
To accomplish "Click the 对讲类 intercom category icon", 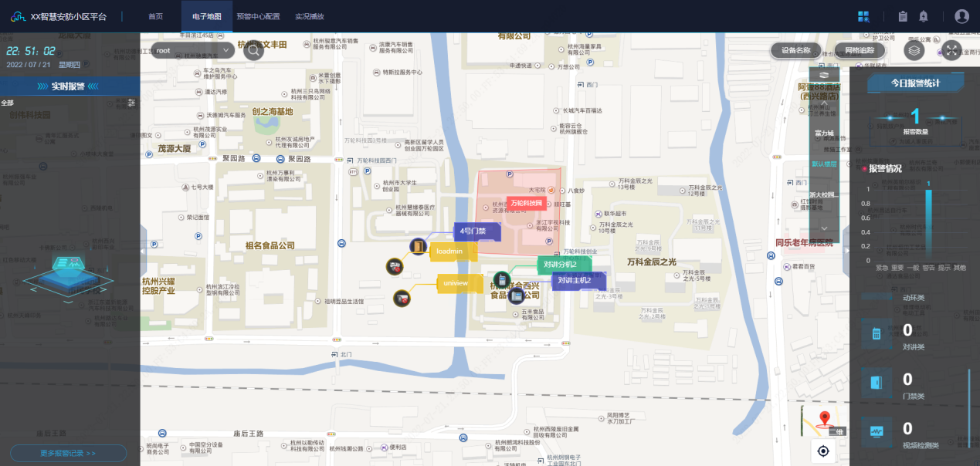I will [x=877, y=334].
